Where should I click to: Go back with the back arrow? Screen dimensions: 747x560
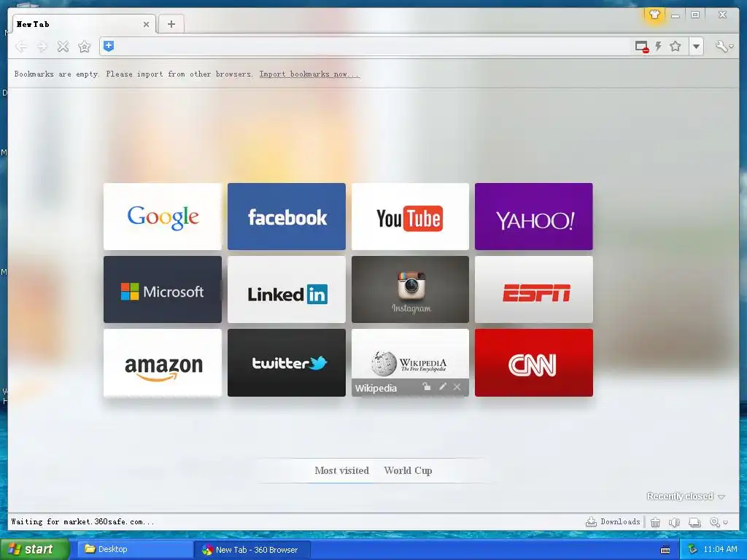(x=21, y=47)
